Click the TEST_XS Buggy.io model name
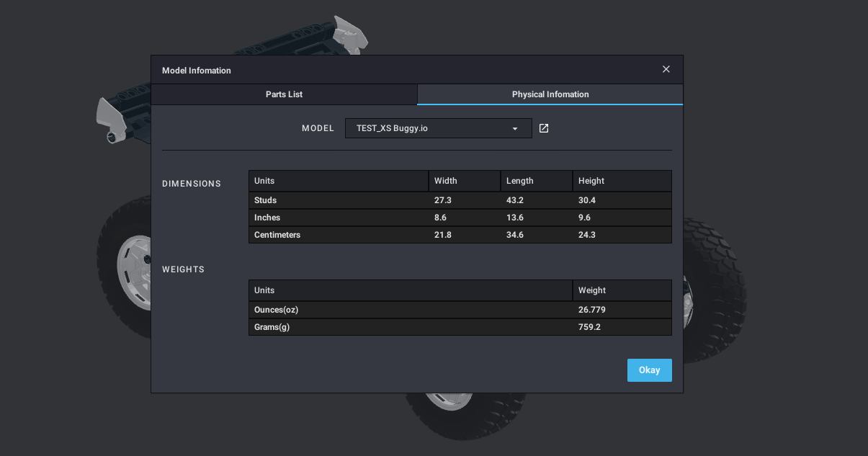 (392, 128)
